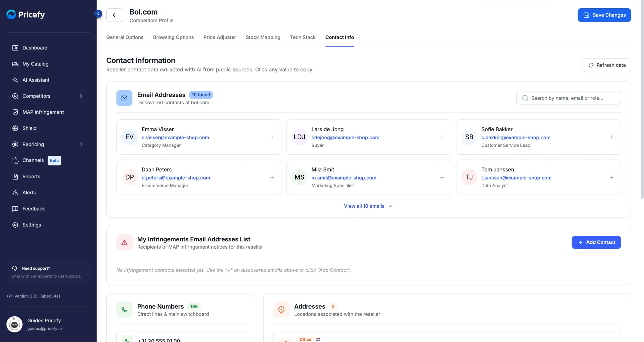Expand the Competitors submenu chevron
Image resolution: width=644 pixels, height=342 pixels.
coord(81,96)
